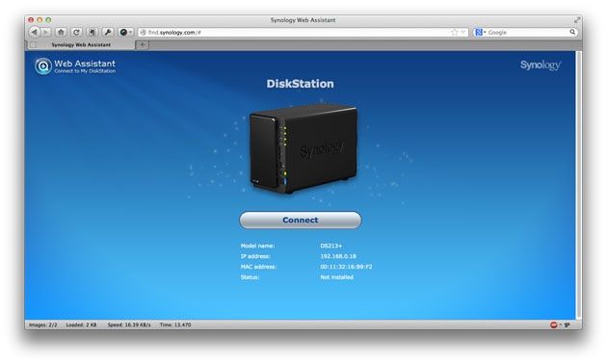The width and height of the screenshot is (607, 364).
Task: Open a new tab with plus button
Action: click(142, 45)
